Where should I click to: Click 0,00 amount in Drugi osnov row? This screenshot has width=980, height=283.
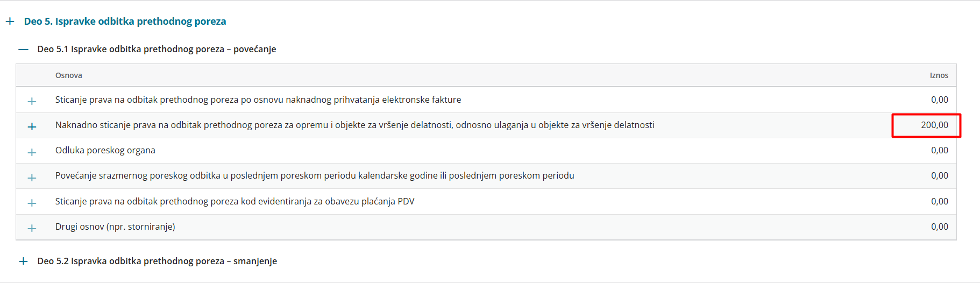click(x=939, y=227)
